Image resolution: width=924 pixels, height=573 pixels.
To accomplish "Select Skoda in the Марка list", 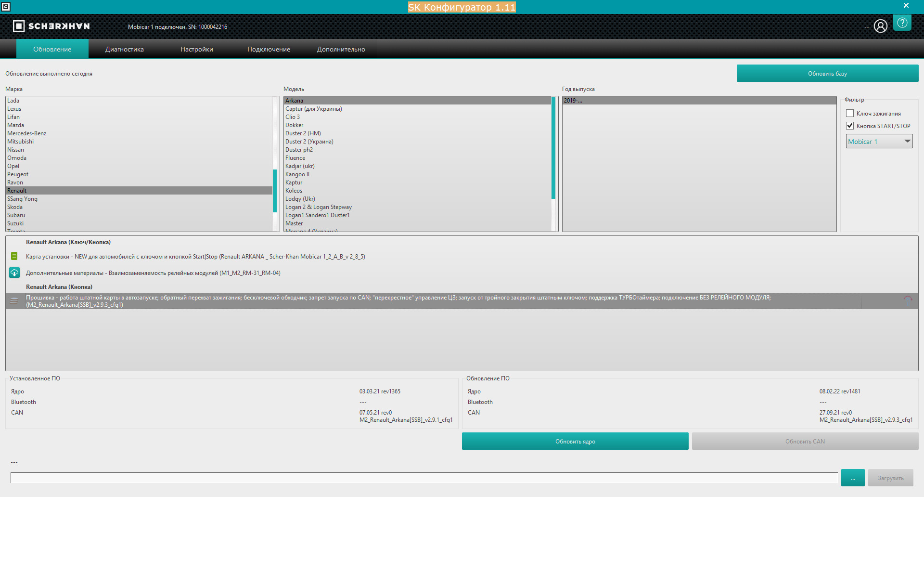I will [15, 207].
